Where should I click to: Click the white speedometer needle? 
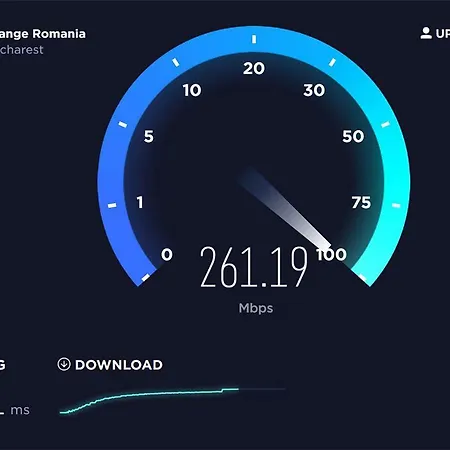pyautogui.click(x=285, y=210)
